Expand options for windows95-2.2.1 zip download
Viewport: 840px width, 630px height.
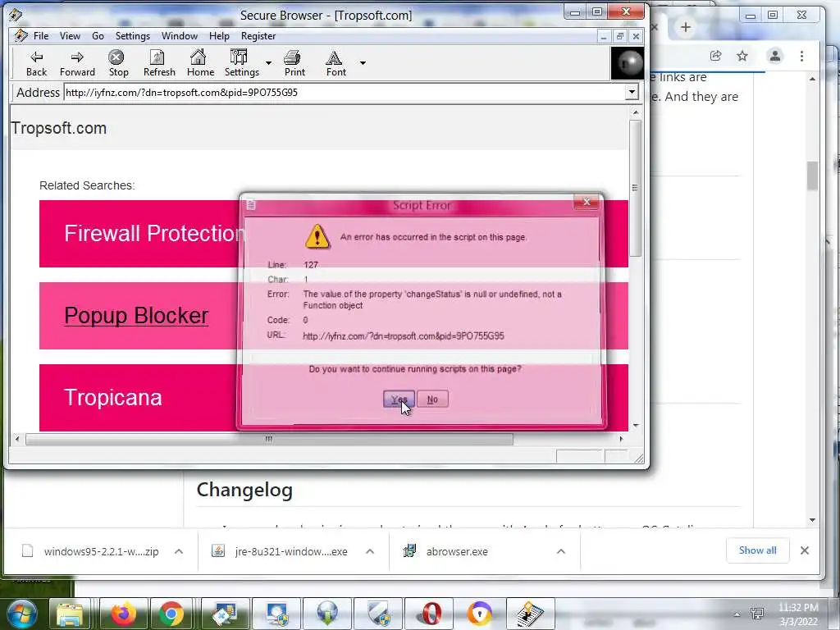click(x=179, y=551)
